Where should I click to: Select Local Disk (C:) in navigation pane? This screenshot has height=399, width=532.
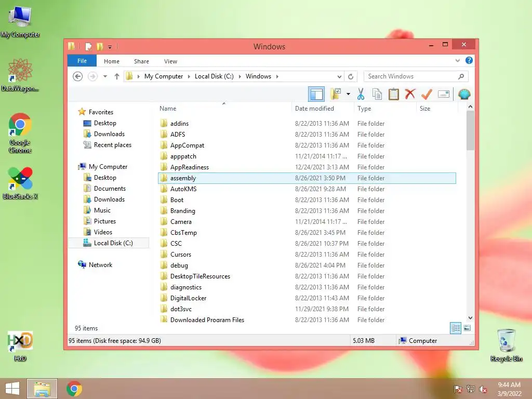pyautogui.click(x=109, y=243)
